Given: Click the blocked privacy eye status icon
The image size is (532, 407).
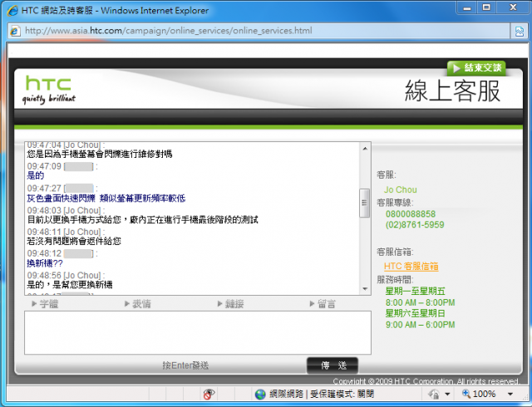Looking at the screenshot, I should click(x=209, y=394).
